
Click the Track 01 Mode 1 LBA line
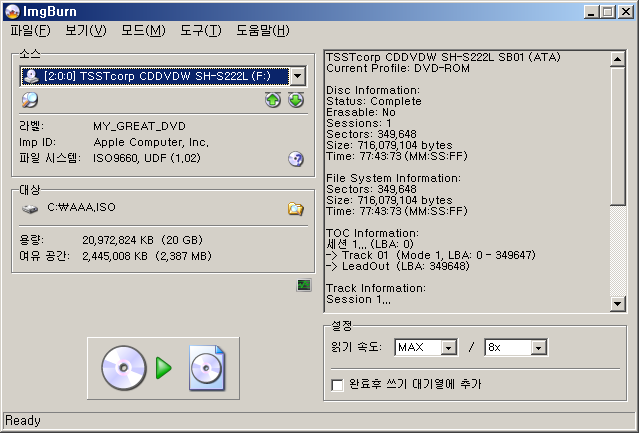click(x=431, y=255)
